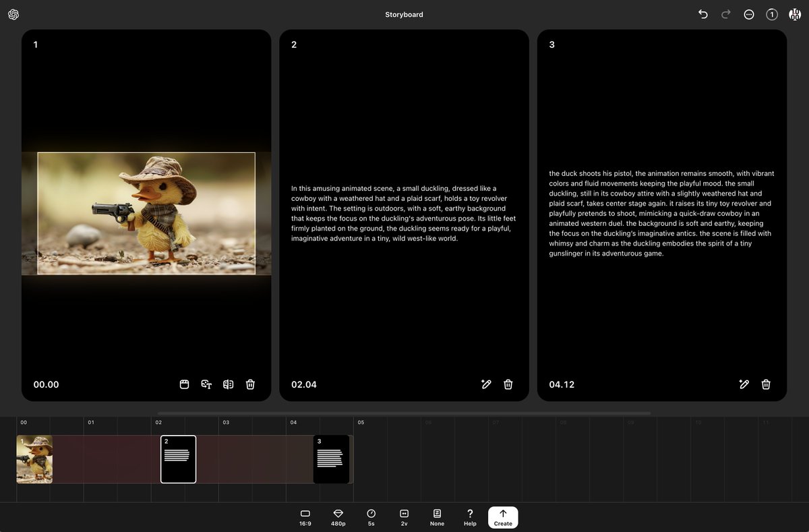Screen dimensions: 809x532
Task: Click the Create button
Action: point(503,517)
